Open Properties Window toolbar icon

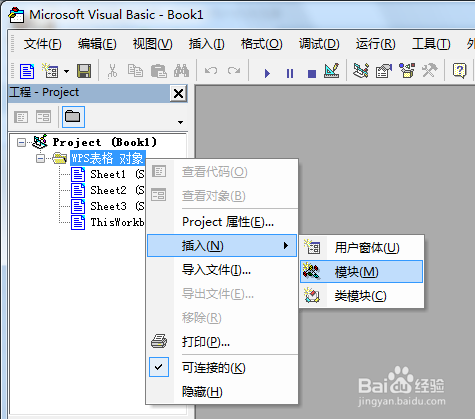click(384, 71)
